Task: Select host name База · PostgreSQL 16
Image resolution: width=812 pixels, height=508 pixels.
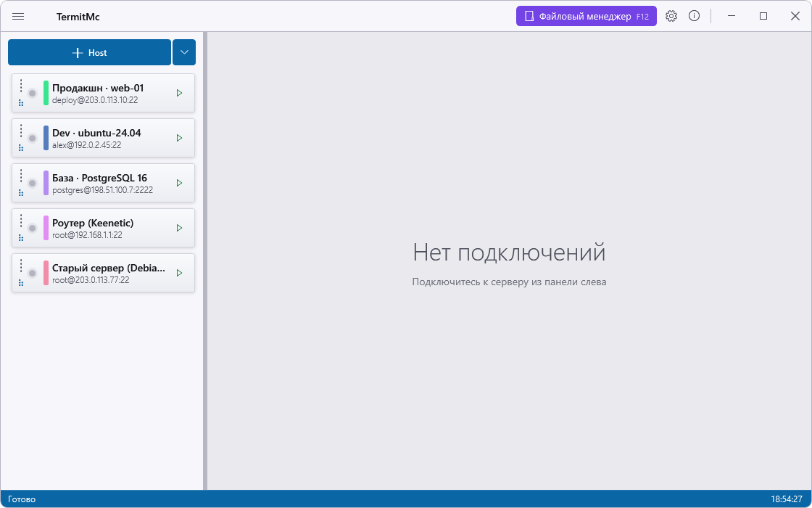Action: point(100,179)
